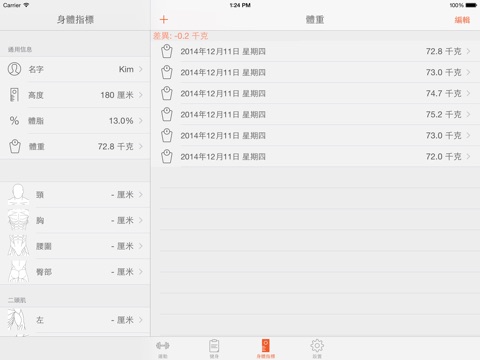
Task: Select the 75.2 千克 weight value
Action: click(x=443, y=114)
